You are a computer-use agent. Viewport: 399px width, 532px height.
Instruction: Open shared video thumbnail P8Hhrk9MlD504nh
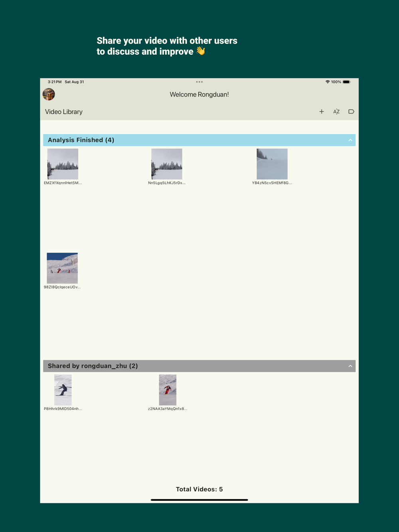(63, 390)
